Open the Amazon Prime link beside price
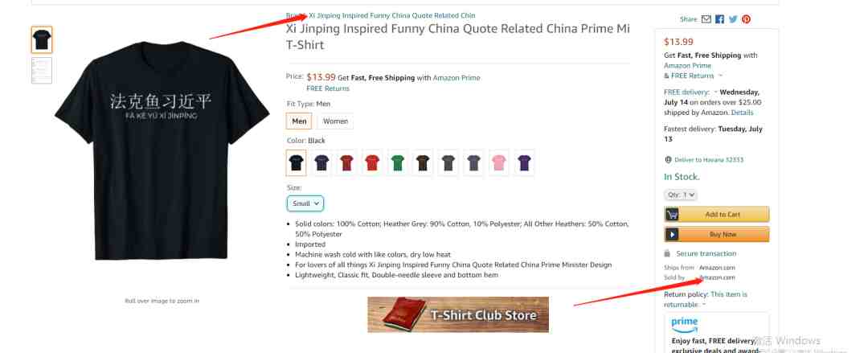Screen dimensions: 868x353 [457, 78]
